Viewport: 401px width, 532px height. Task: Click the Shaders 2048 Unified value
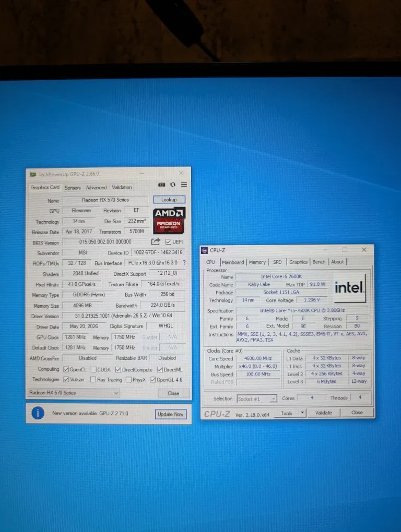tap(86, 273)
